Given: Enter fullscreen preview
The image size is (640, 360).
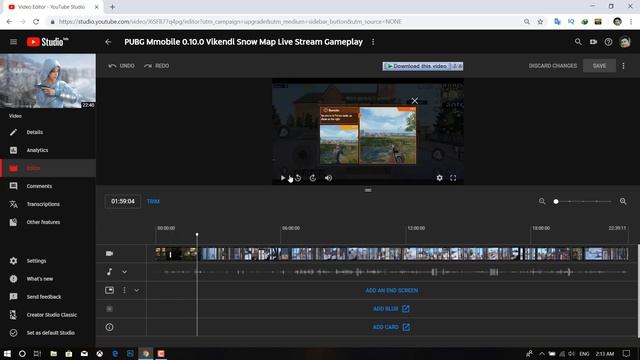Looking at the screenshot, I should (453, 178).
